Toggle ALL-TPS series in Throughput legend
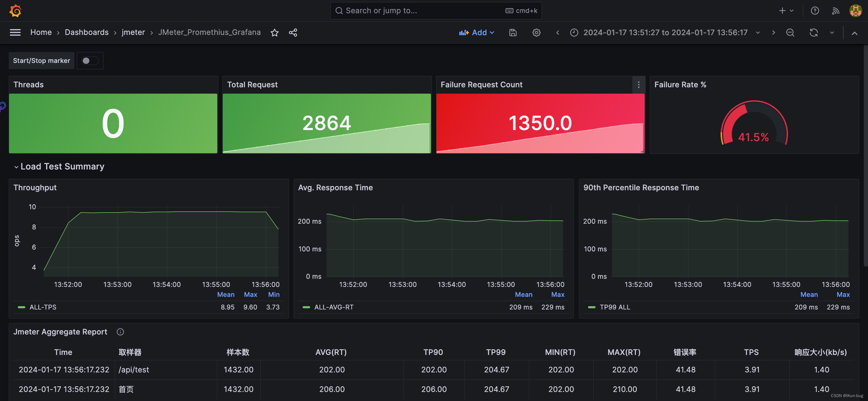This screenshot has height=401, width=868. [x=43, y=307]
